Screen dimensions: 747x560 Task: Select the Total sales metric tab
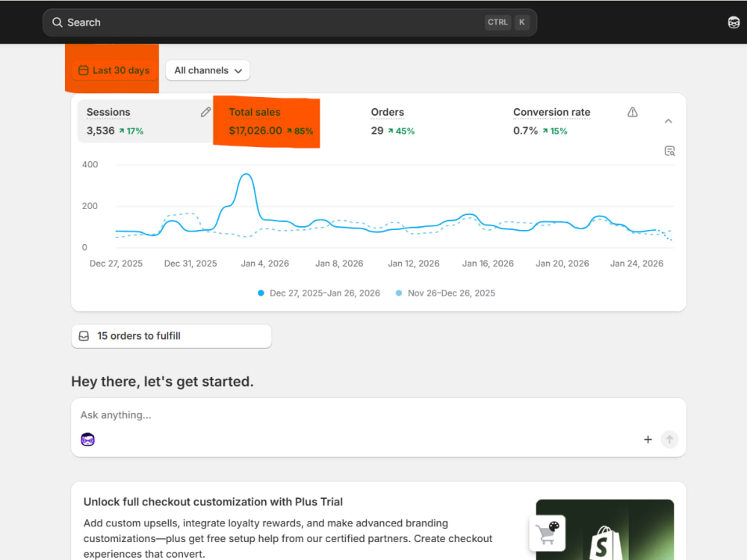270,122
